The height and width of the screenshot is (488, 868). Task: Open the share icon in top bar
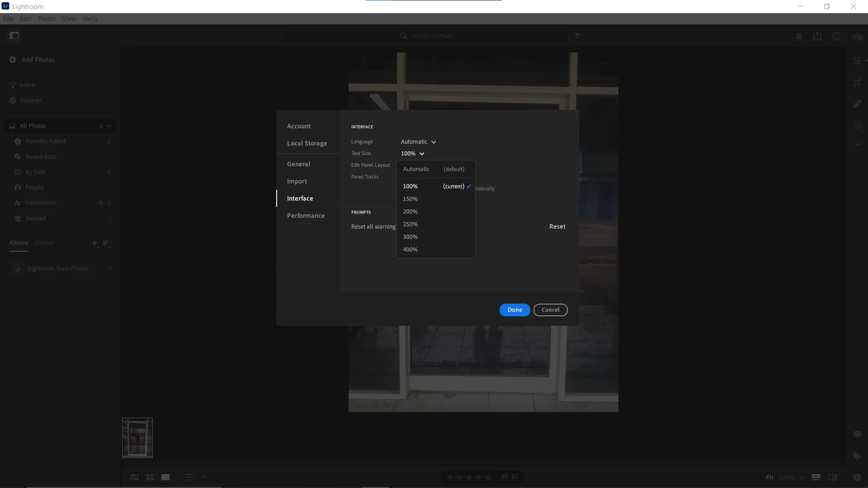[x=817, y=36]
